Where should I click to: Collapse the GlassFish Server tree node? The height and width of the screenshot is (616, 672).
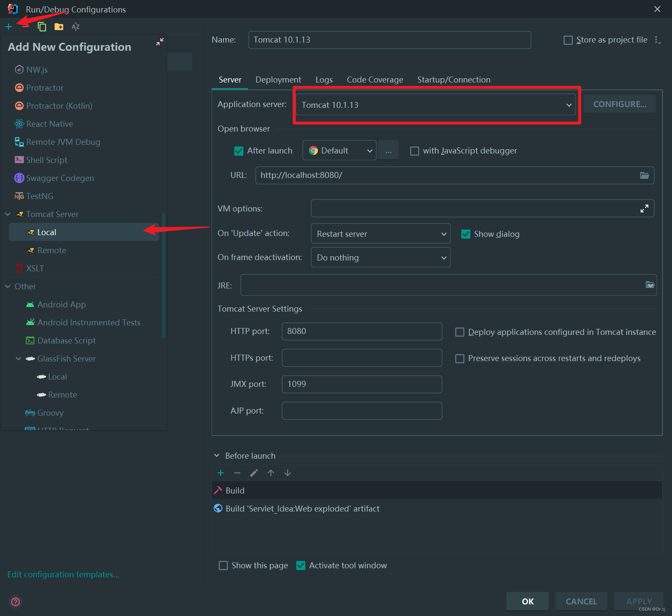click(18, 359)
